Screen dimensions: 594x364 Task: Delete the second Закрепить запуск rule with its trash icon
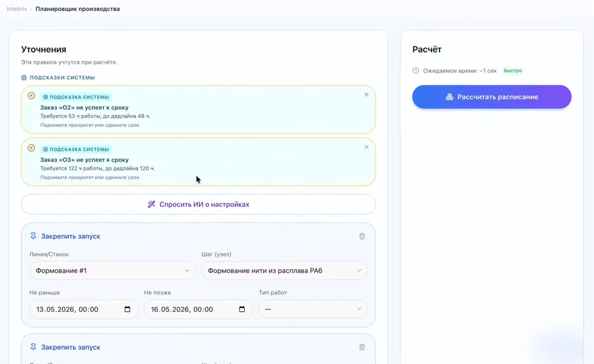click(x=362, y=347)
